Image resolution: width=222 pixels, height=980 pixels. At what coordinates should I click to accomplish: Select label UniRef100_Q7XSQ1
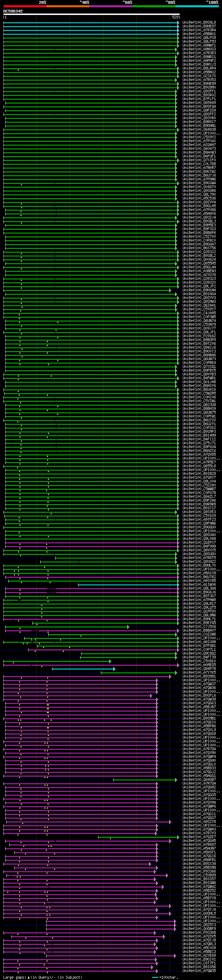click(x=199, y=367)
